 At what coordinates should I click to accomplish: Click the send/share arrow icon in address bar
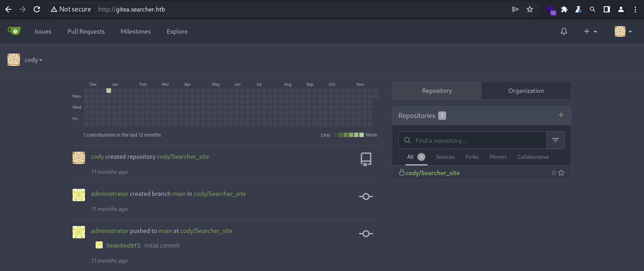coord(516,9)
